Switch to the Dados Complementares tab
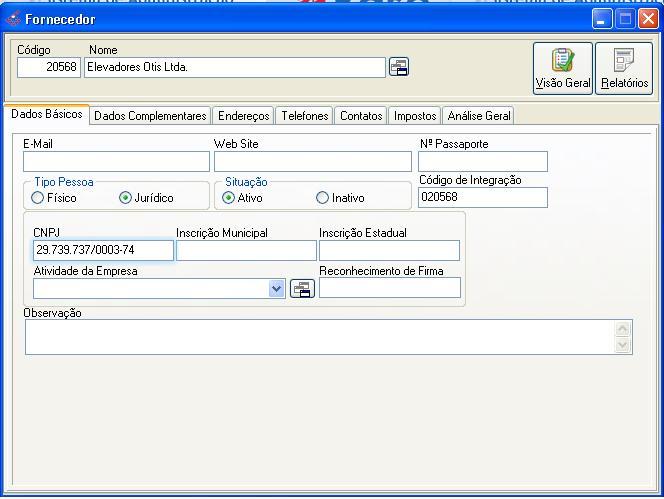 point(150,116)
